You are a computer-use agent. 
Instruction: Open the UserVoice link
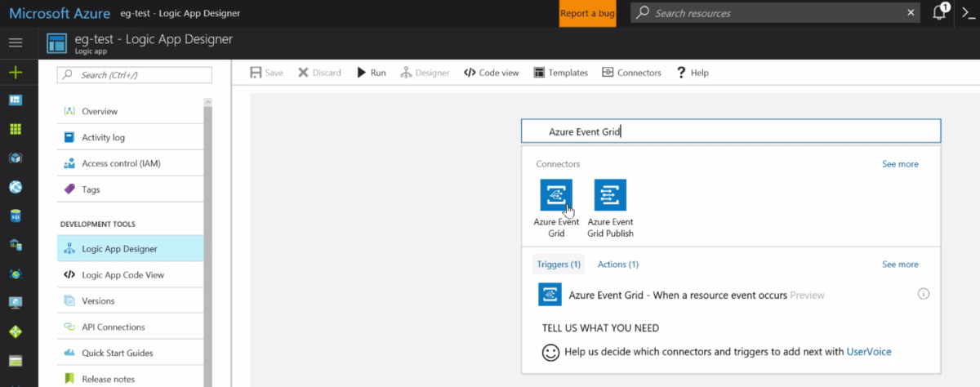[x=868, y=352]
